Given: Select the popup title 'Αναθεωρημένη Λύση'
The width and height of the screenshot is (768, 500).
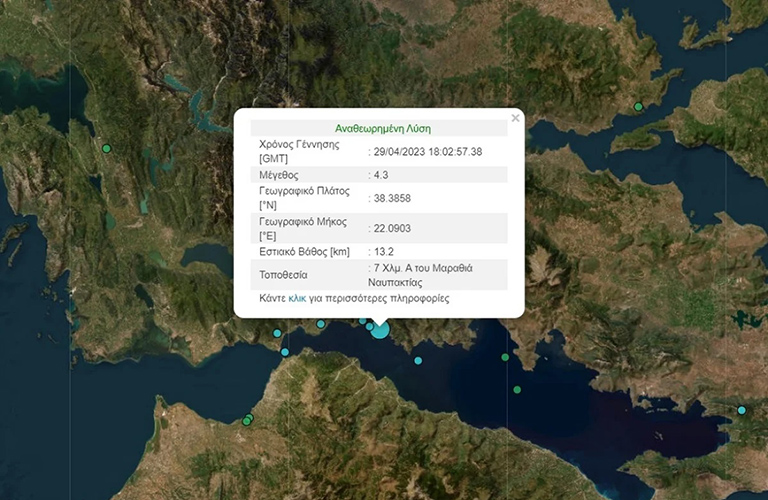Looking at the screenshot, I should [383, 129].
